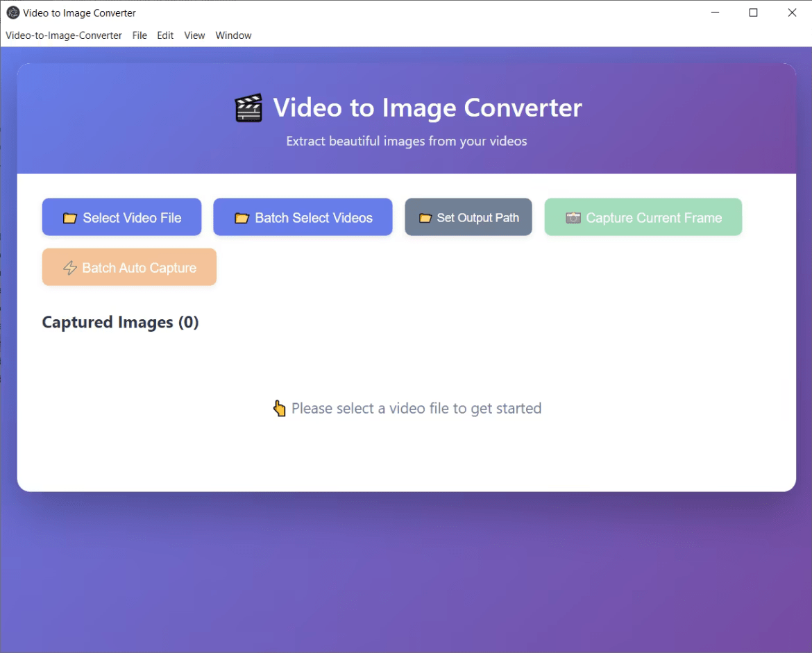Click the Captured Images (0) heading
This screenshot has height=653, width=812.
120,322
